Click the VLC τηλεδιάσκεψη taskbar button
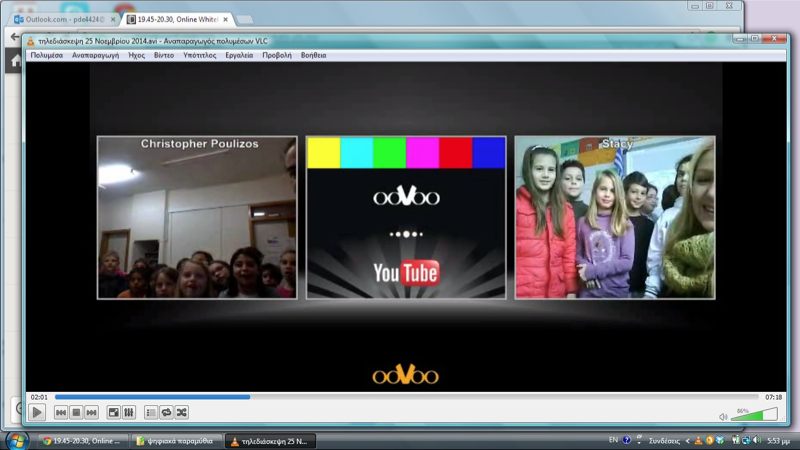This screenshot has width=800, height=450. (x=270, y=441)
